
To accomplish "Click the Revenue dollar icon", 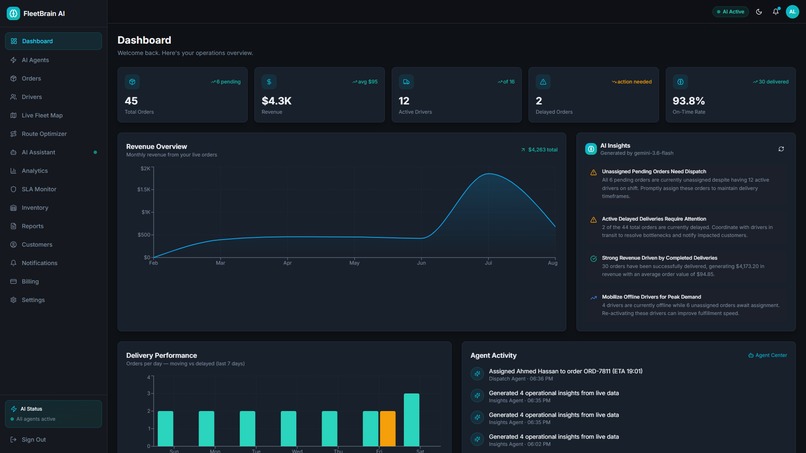I will point(269,82).
